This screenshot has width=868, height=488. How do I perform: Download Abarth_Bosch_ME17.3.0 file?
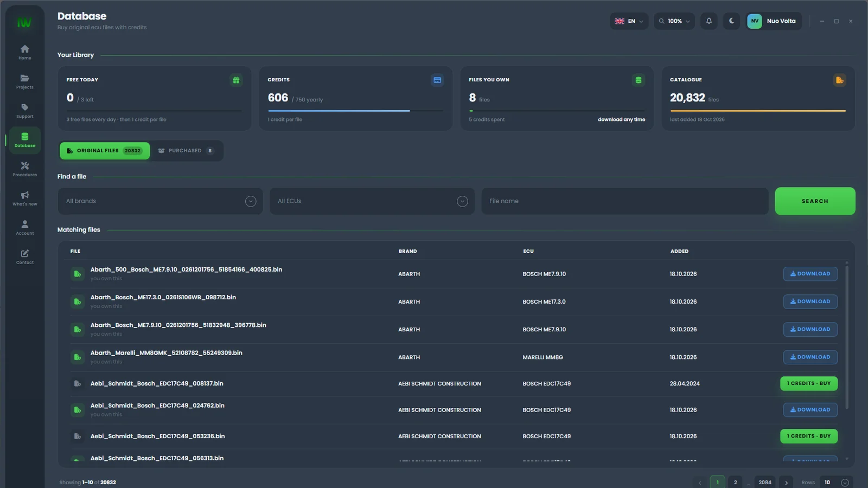(810, 301)
